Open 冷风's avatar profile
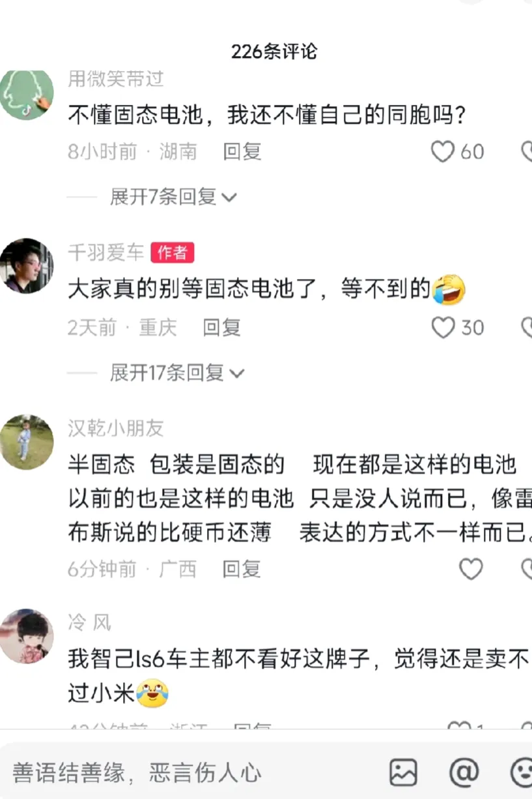The width and height of the screenshot is (532, 799). (26, 636)
